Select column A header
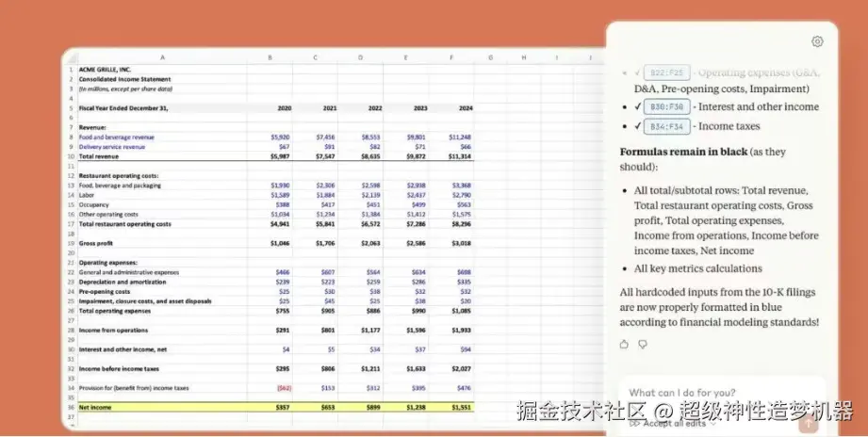The width and height of the screenshot is (868, 437). [162, 57]
